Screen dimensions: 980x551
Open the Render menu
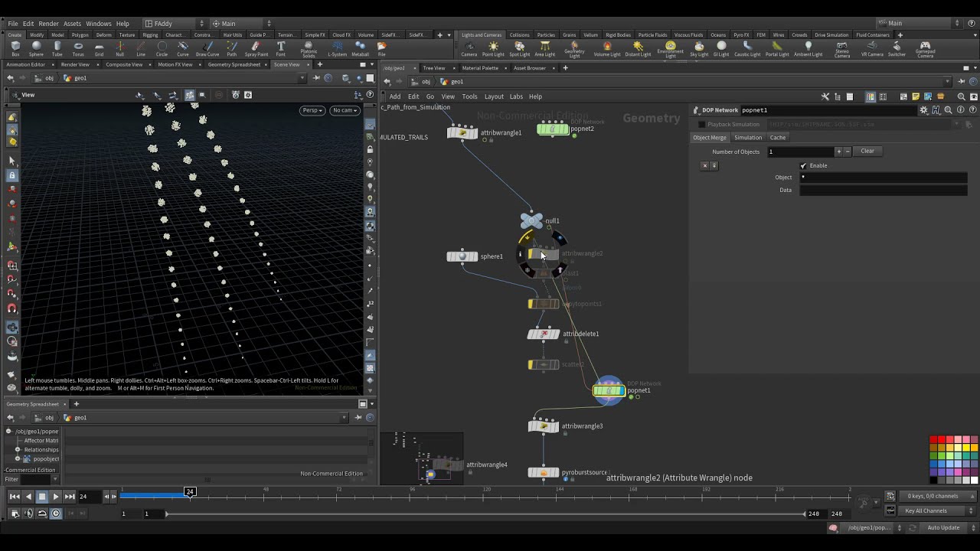click(48, 24)
